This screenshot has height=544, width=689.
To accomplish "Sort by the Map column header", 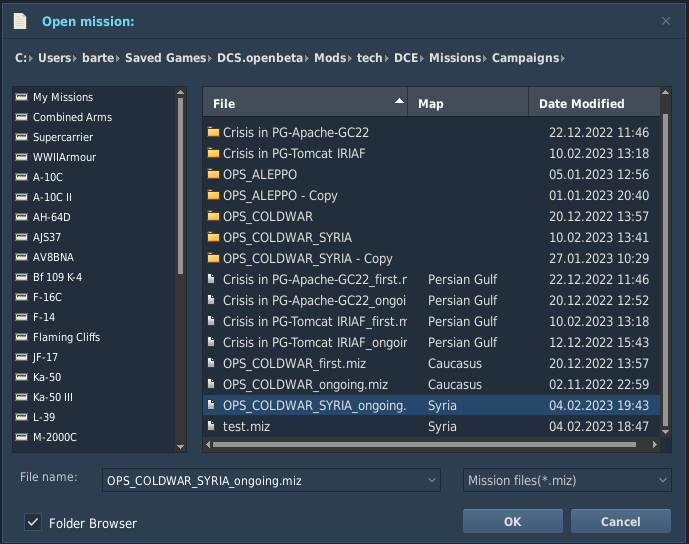I will coord(468,104).
